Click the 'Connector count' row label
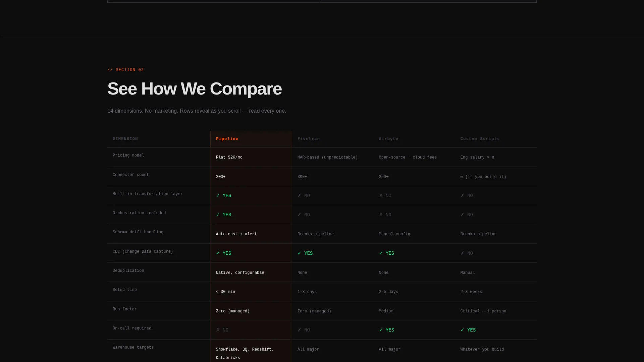Screen dimensions: 644x362 (131, 175)
